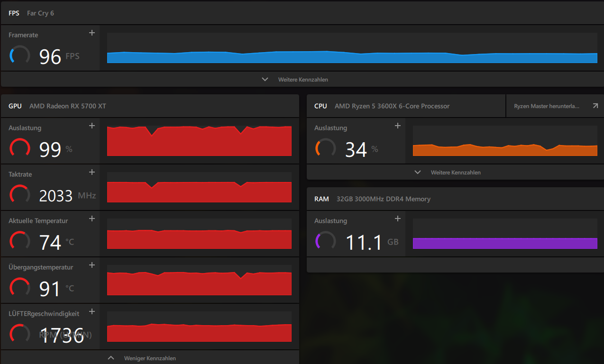604x364 pixels.
Task: Click the plus icon beside Übergangstemperatur
Action: [x=92, y=265]
